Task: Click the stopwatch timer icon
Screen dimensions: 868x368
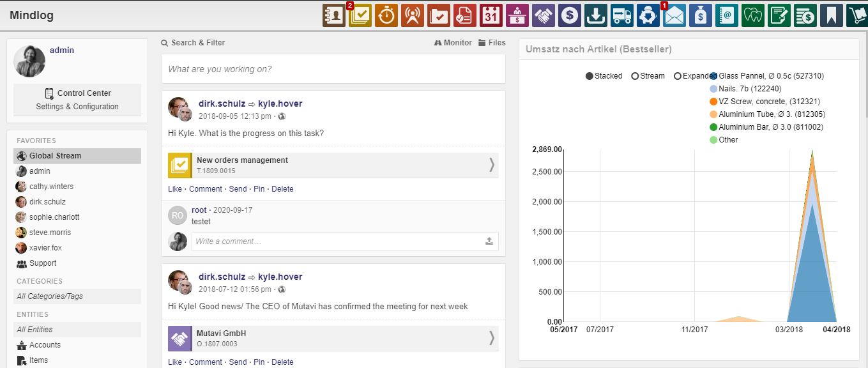Action: coord(386,15)
